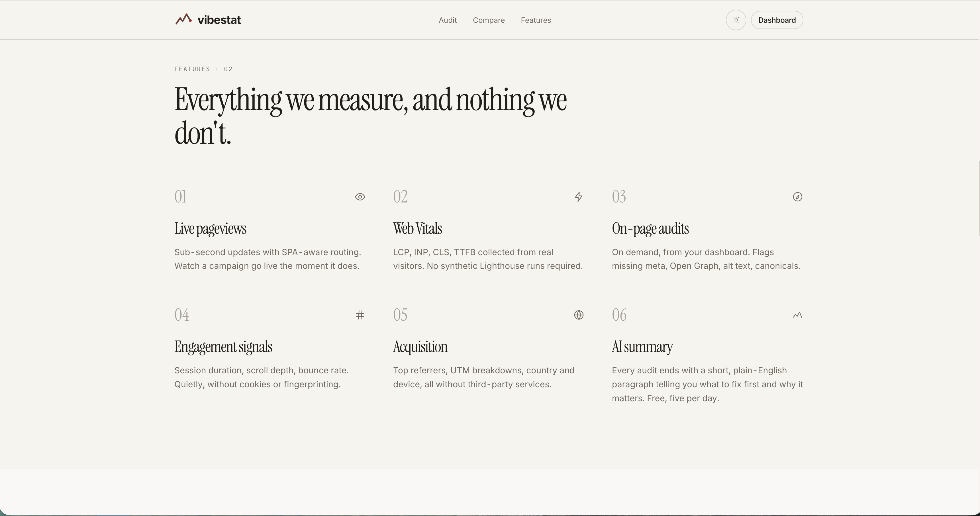Select the Web Vitals feature heading
This screenshot has width=980, height=516.
[417, 229]
